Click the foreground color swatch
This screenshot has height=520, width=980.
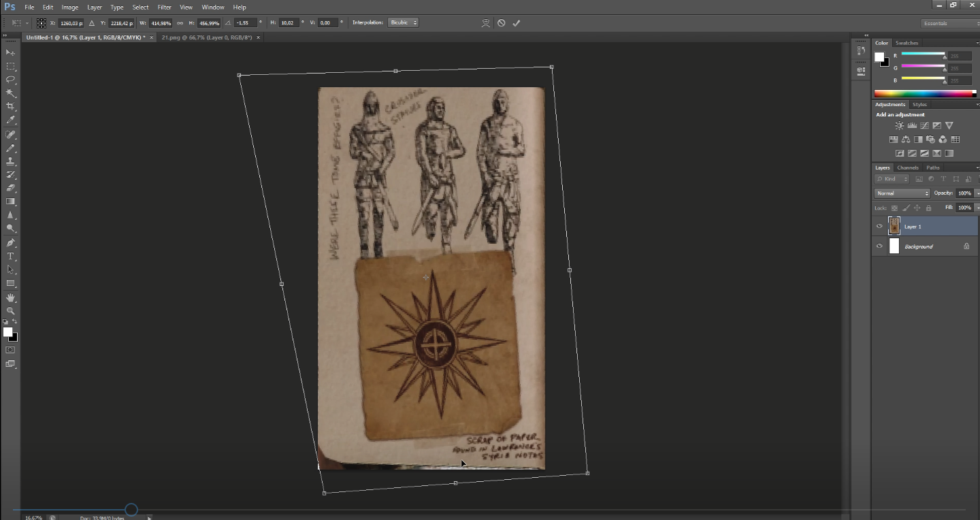tap(7, 331)
